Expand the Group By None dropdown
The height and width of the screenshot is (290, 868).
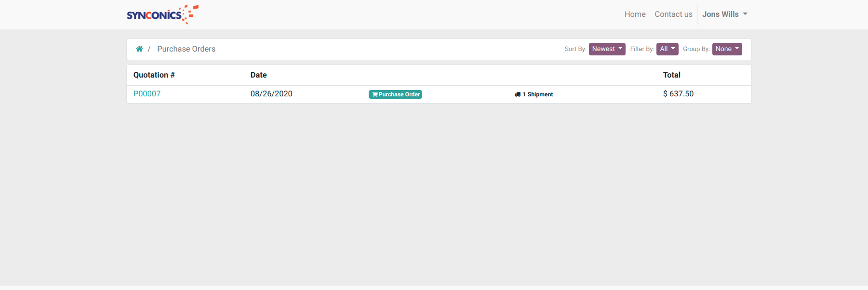click(727, 49)
